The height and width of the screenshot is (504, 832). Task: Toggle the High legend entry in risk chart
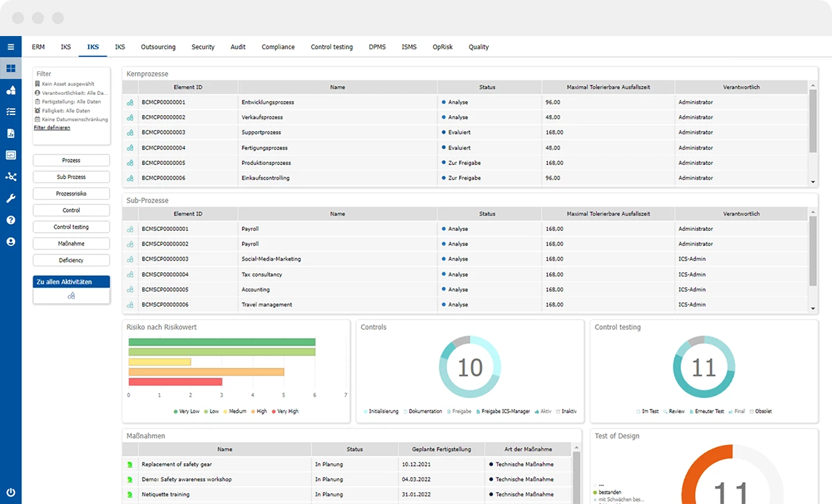coord(259,411)
